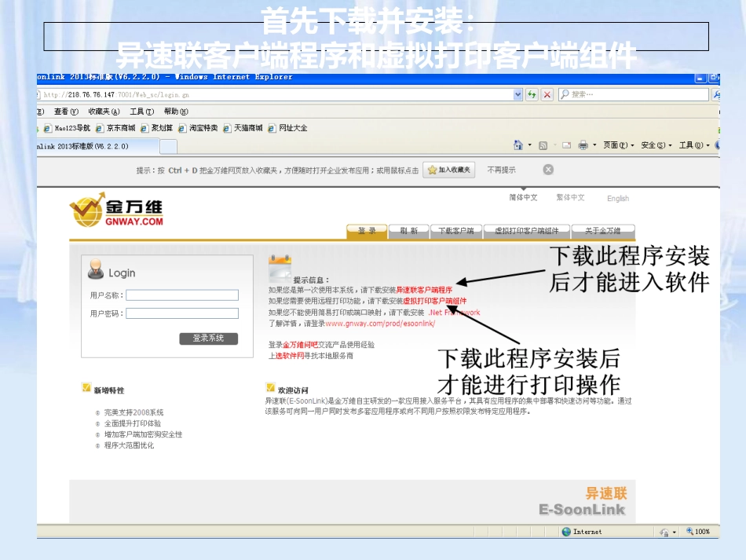Click the RSS feeds icon
This screenshot has width=746, height=560.
click(x=543, y=145)
